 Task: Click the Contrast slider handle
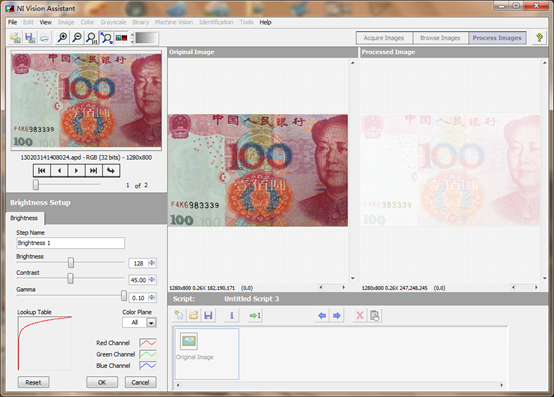70,278
